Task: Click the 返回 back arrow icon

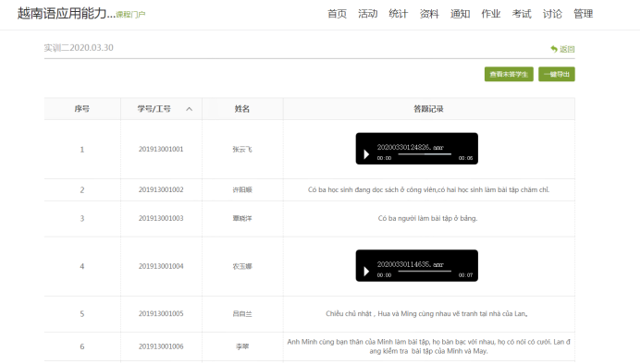Action: click(554, 49)
